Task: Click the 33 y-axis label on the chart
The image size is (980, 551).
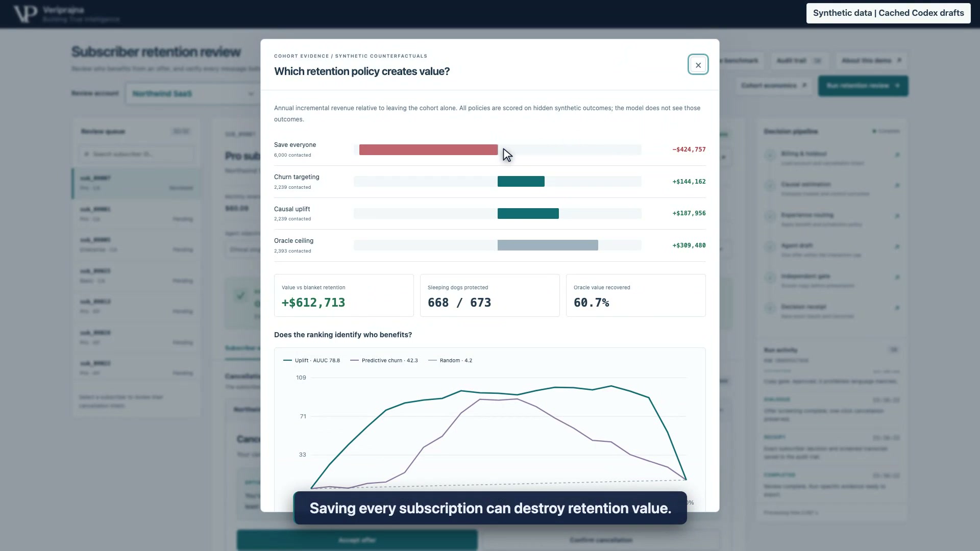Action: click(303, 455)
